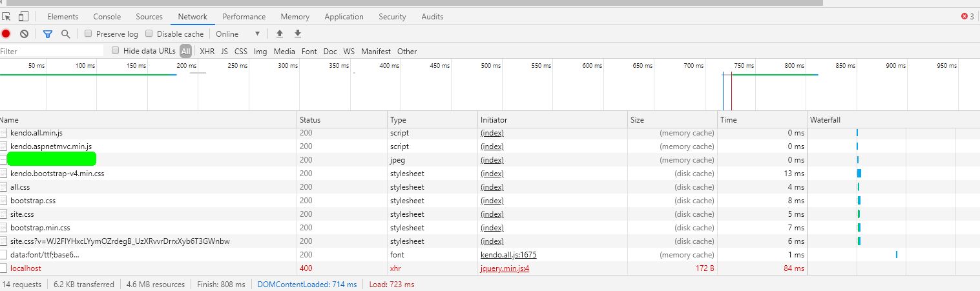This screenshot has height=291, width=980.
Task: Toggle the filter funnel icon
Action: [x=47, y=34]
